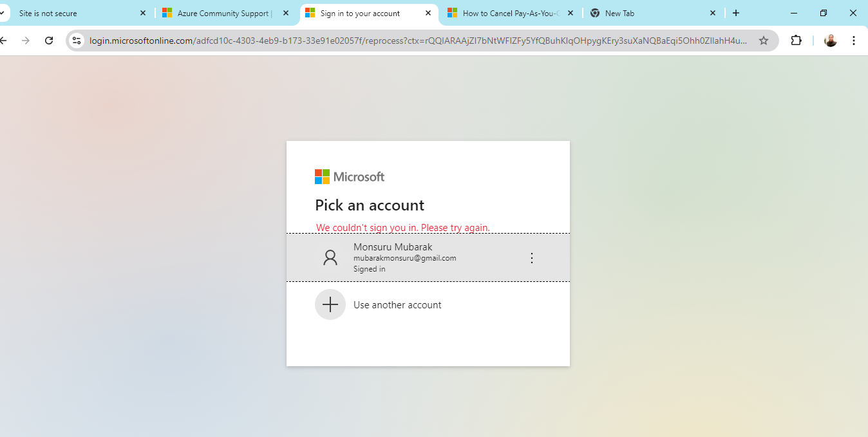Click the Microsoft logo on the sign-in card
The image size is (868, 437).
pos(350,177)
